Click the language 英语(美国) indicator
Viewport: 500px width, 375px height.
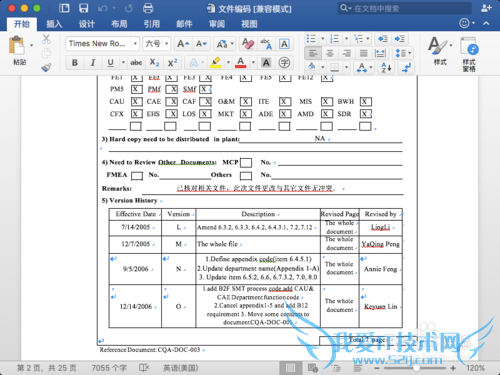(x=181, y=368)
